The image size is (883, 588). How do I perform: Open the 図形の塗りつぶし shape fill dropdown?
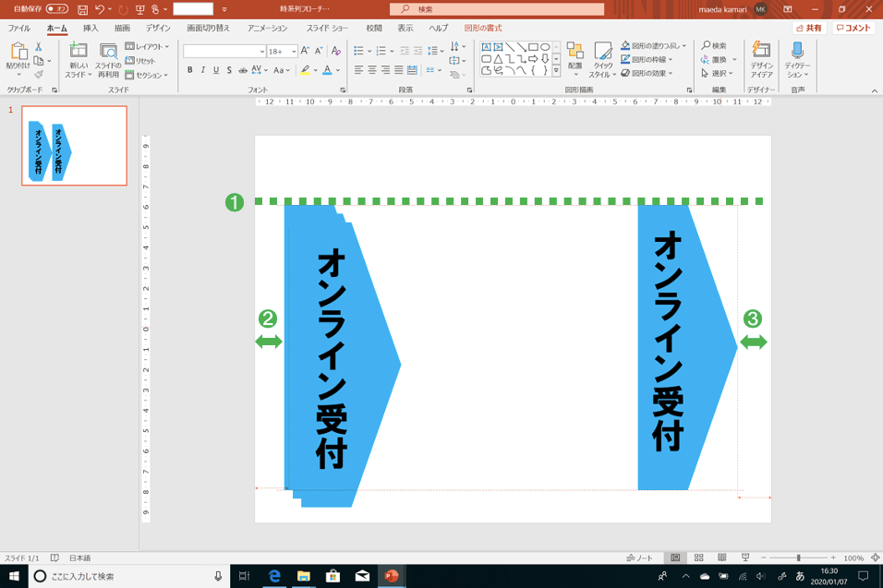coord(653,45)
